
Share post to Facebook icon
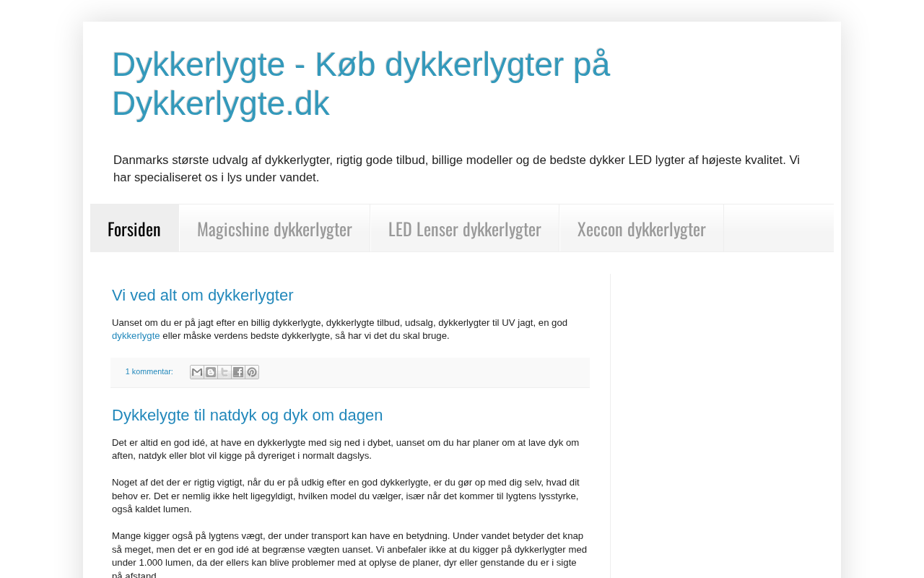coord(238,372)
